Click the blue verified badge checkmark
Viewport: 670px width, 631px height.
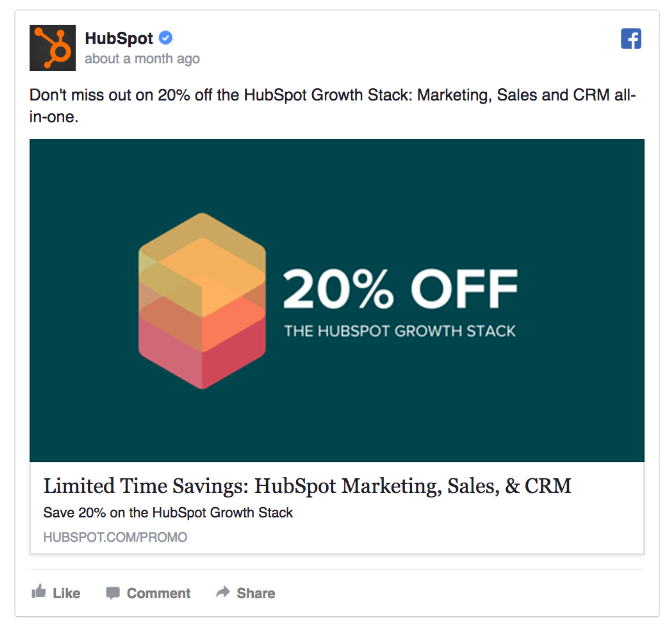tap(166, 39)
